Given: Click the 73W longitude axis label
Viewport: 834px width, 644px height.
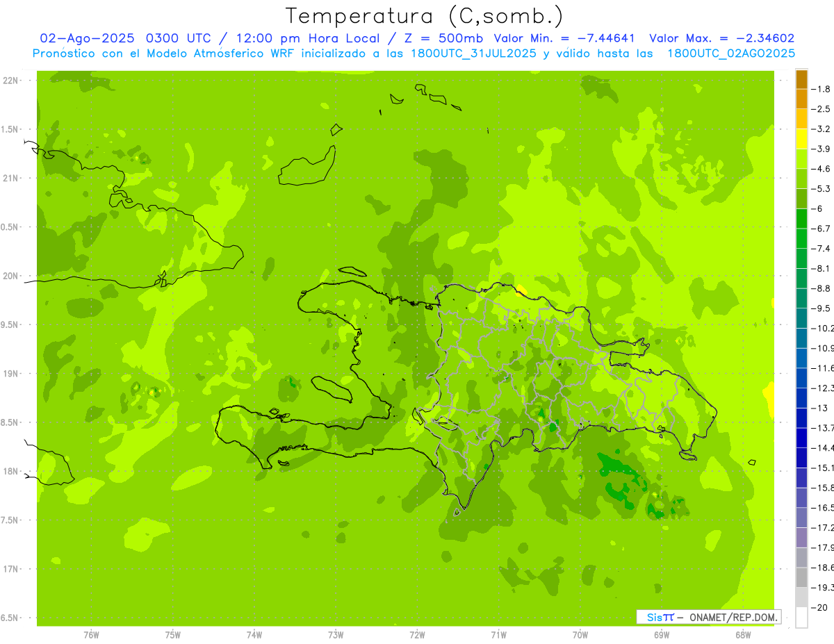Looking at the screenshot, I should pos(336,635).
